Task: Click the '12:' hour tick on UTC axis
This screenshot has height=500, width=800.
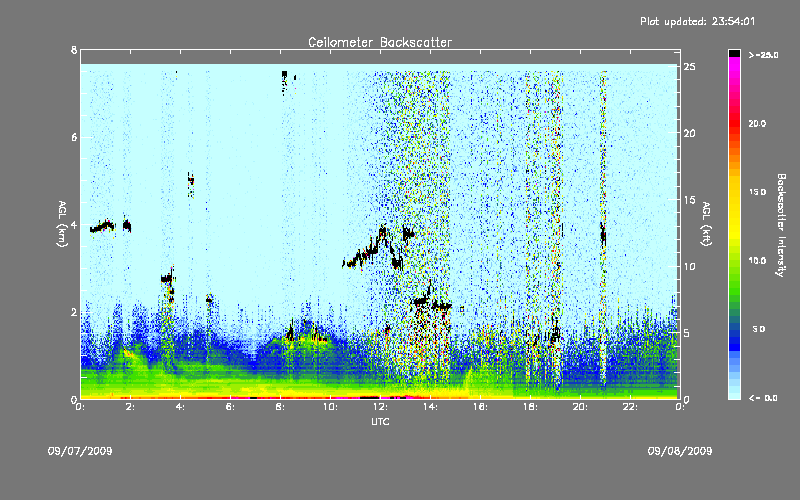Action: (380, 407)
